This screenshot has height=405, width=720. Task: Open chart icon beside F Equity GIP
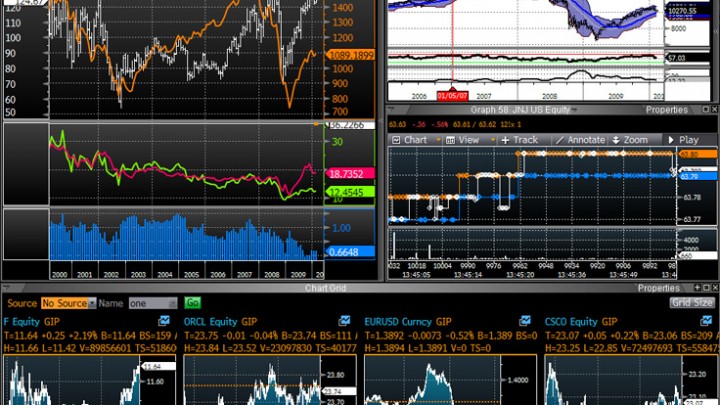164,321
